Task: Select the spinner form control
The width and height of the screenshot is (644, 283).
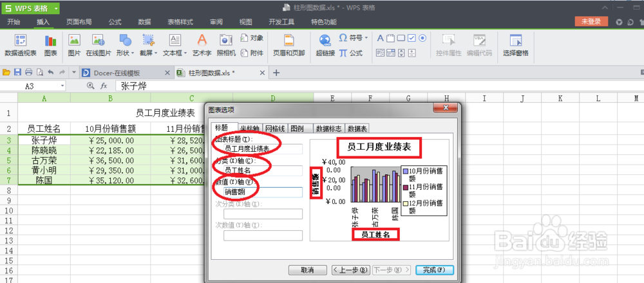Action: (x=412, y=53)
